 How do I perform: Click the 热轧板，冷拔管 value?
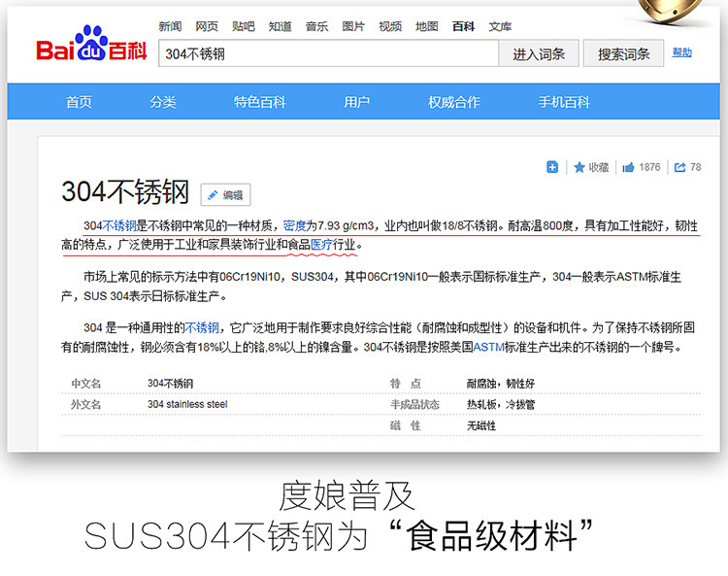point(501,404)
